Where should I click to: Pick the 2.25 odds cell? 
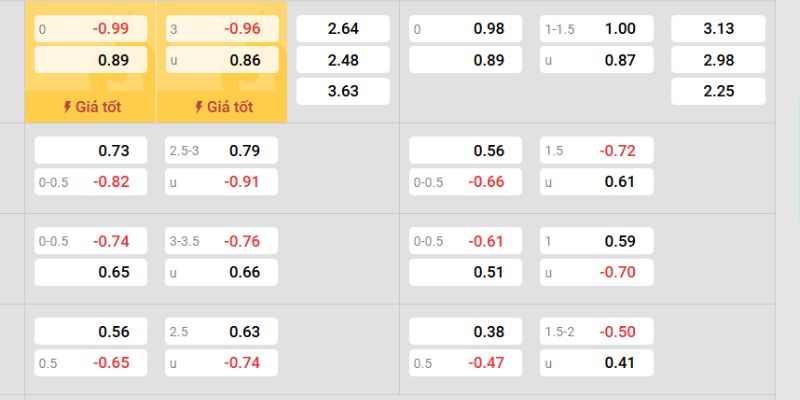click(x=718, y=91)
